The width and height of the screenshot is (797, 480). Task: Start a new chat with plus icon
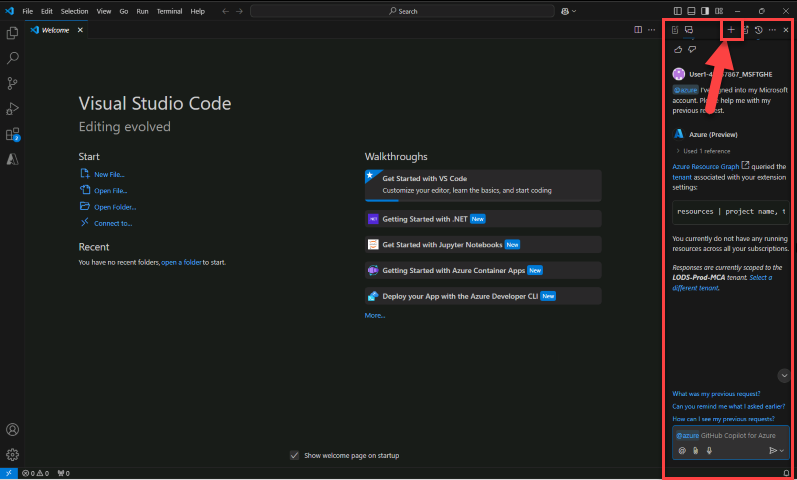tap(731, 30)
